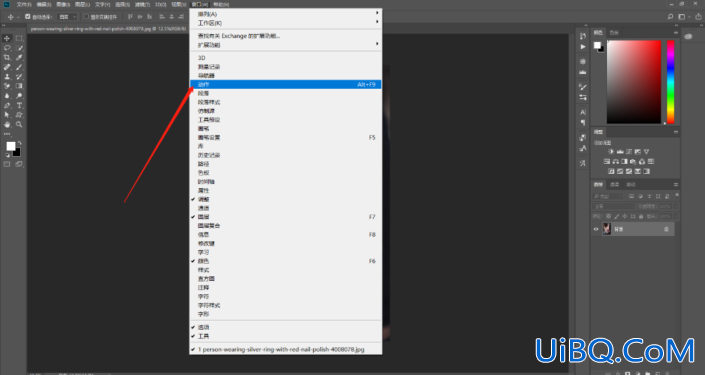
Task: Open the History panel icon in dock
Action: pos(583,36)
